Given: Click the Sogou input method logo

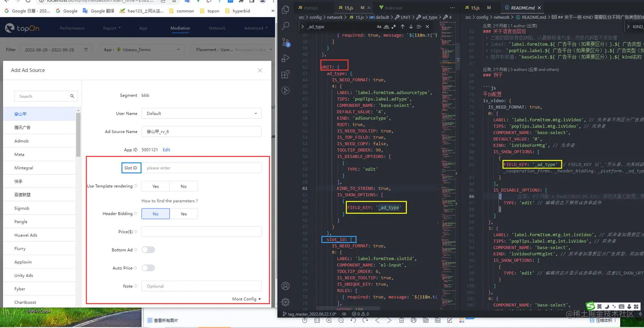Looking at the screenshot, I should click(590, 306).
